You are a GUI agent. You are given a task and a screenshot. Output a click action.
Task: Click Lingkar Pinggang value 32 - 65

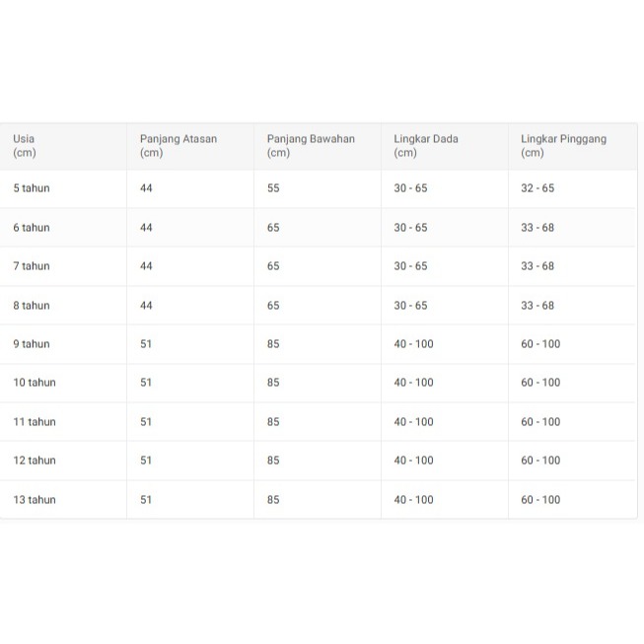[x=537, y=188]
